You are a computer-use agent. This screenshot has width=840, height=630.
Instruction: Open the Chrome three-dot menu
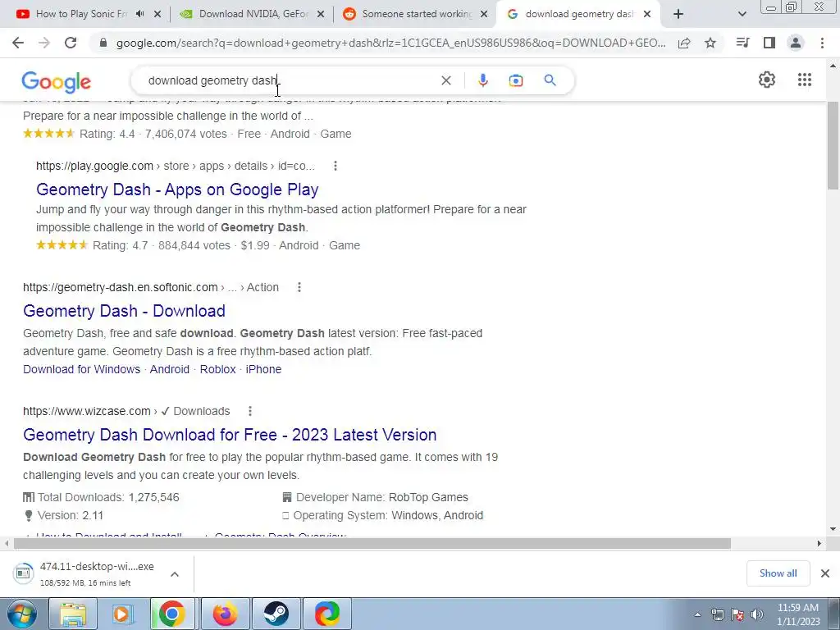[822, 43]
